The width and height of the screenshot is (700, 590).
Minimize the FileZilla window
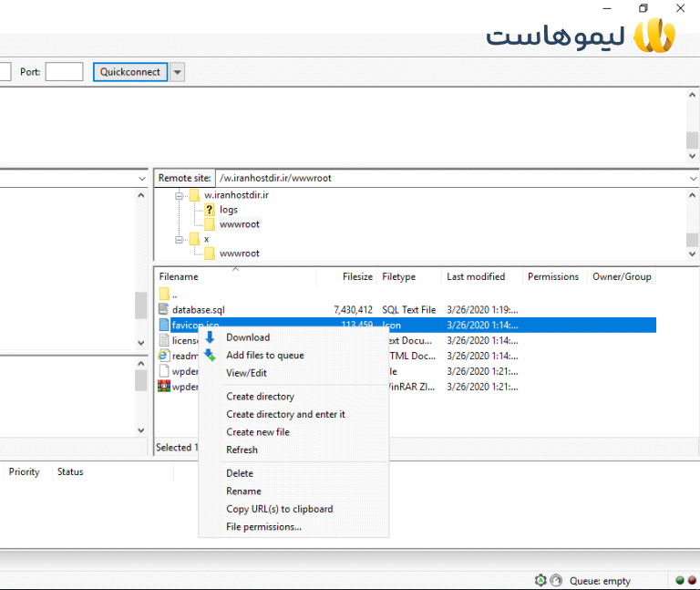pos(607,8)
